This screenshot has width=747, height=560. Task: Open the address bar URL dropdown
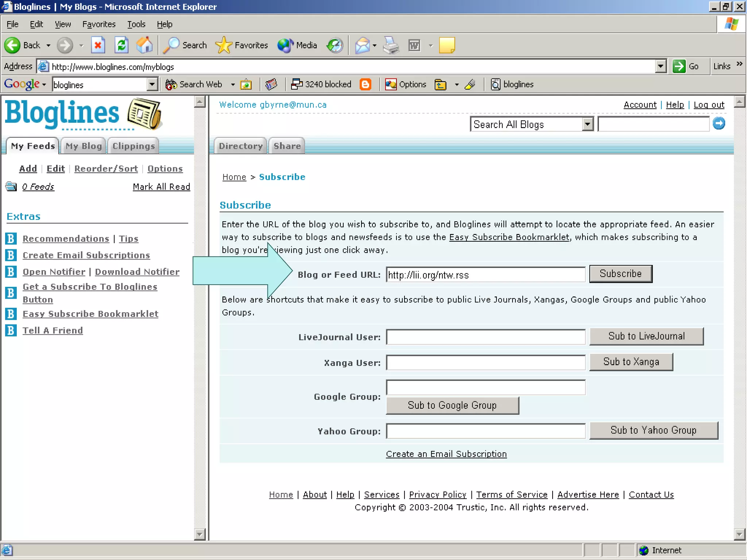(x=661, y=66)
